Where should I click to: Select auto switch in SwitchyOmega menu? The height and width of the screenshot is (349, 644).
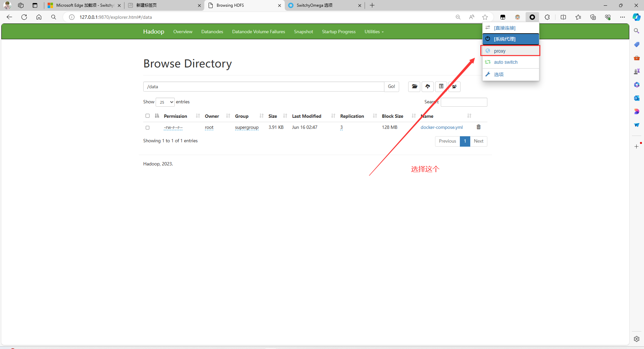(511, 62)
